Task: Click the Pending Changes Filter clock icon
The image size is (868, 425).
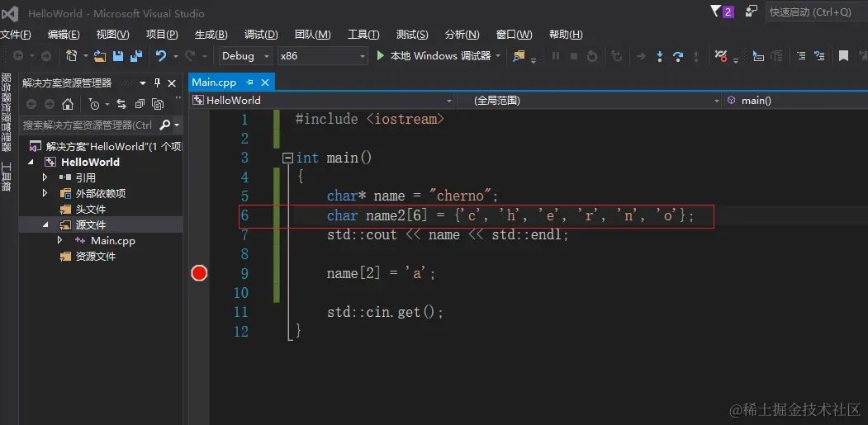Action: [x=95, y=104]
